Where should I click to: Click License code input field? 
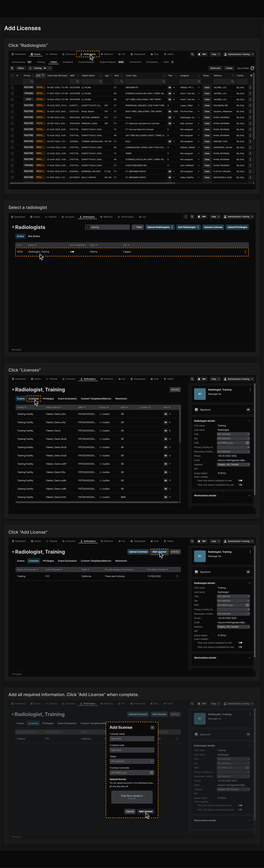[x=132, y=750]
